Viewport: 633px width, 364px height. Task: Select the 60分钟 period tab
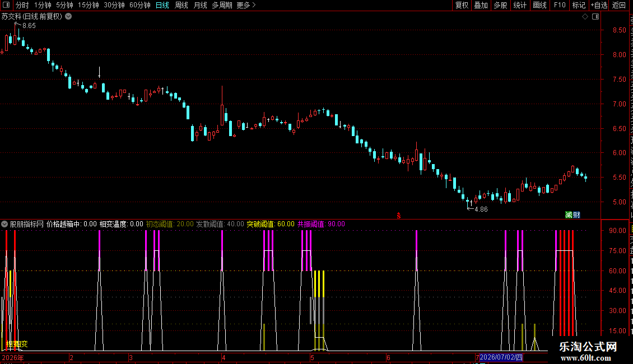pos(140,5)
